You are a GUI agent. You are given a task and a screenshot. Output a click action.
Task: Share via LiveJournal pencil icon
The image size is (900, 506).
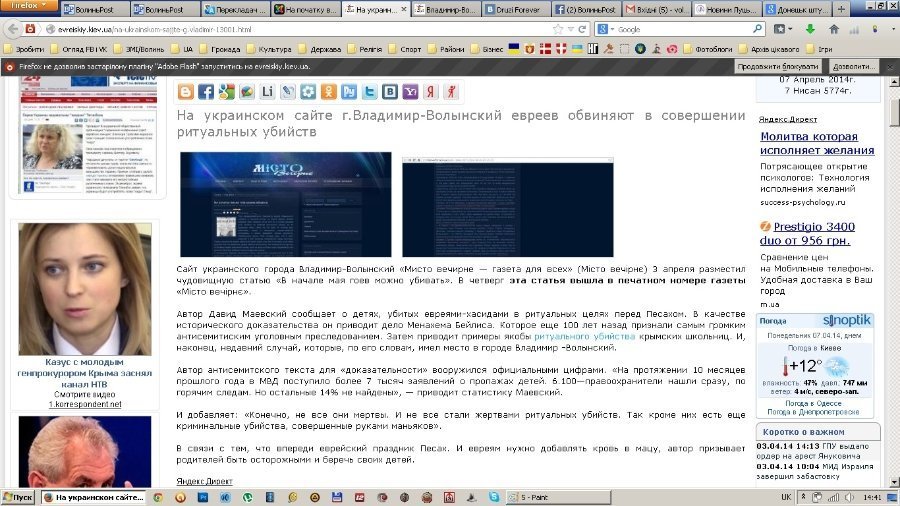tap(288, 92)
